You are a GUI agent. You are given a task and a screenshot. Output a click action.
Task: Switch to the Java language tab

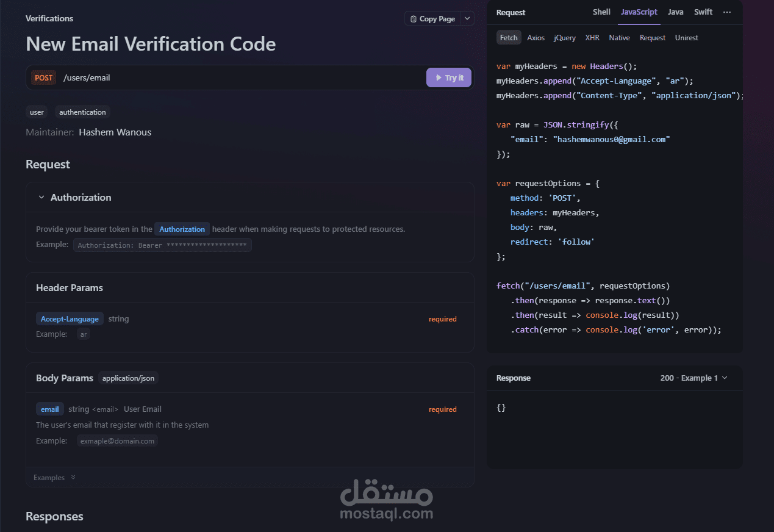[675, 12]
